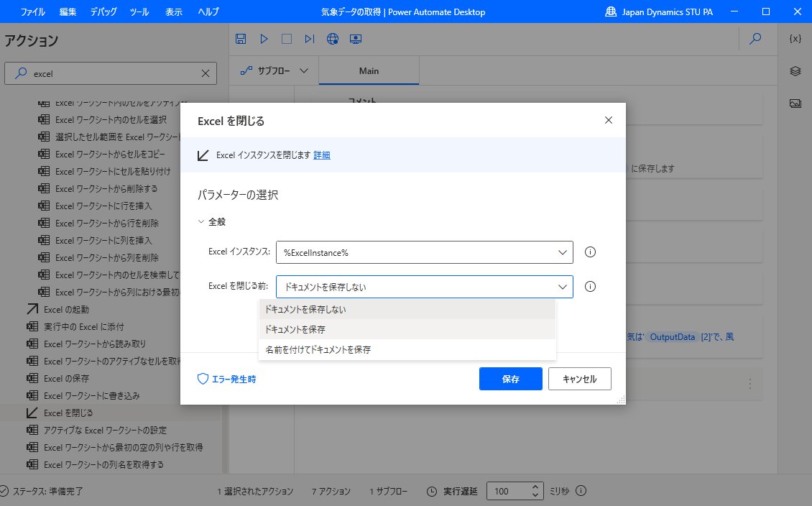Open the エラー発生時 settings
This screenshot has height=506, width=812.
coord(227,379)
